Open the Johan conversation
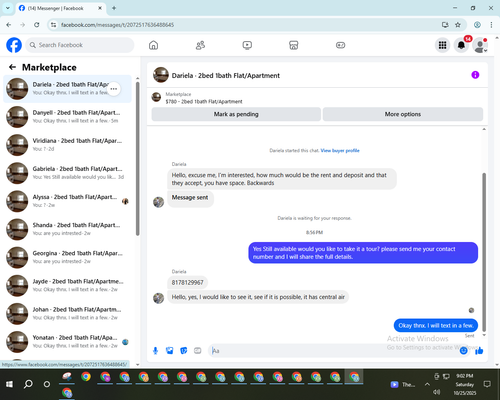The height and width of the screenshot is (400, 500). [68, 313]
